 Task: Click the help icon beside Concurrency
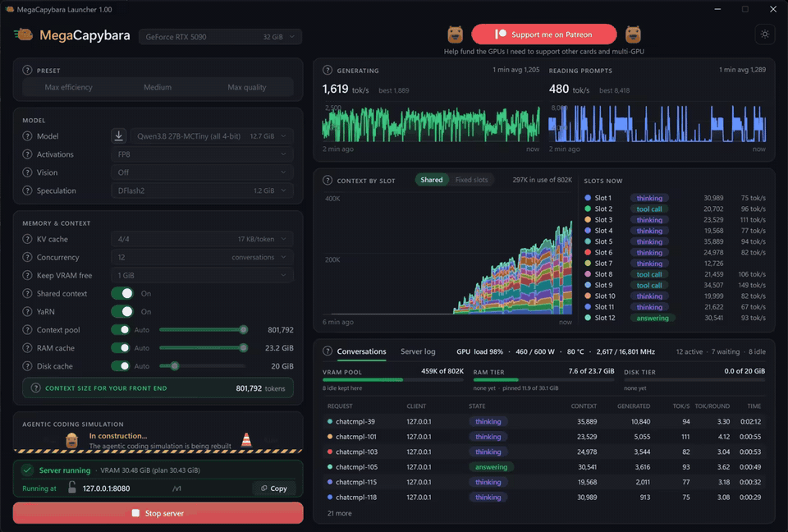27,257
